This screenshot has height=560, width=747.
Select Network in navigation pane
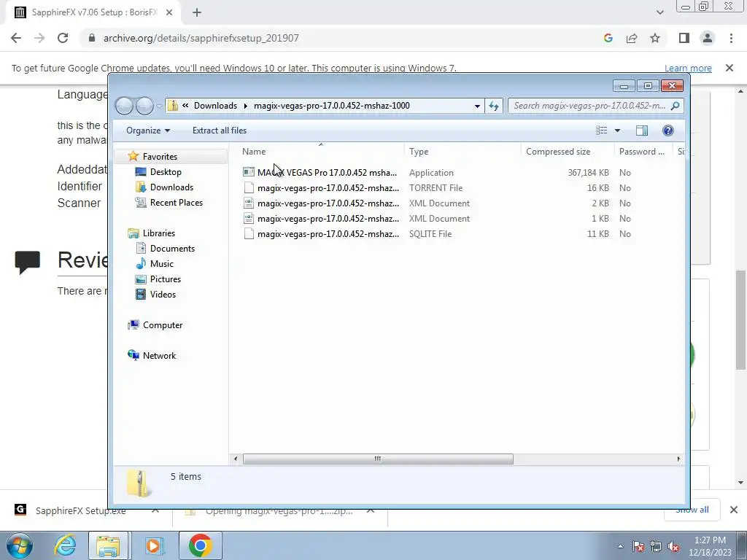point(159,355)
